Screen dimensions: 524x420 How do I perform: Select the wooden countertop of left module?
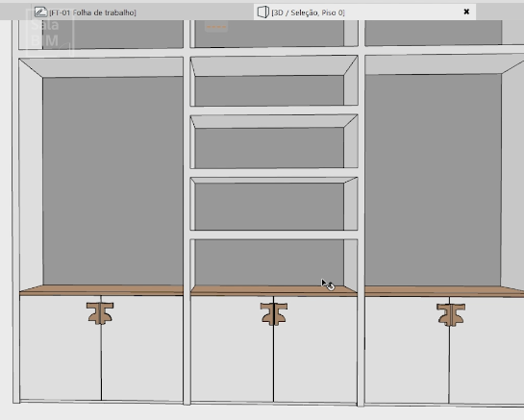101,290
